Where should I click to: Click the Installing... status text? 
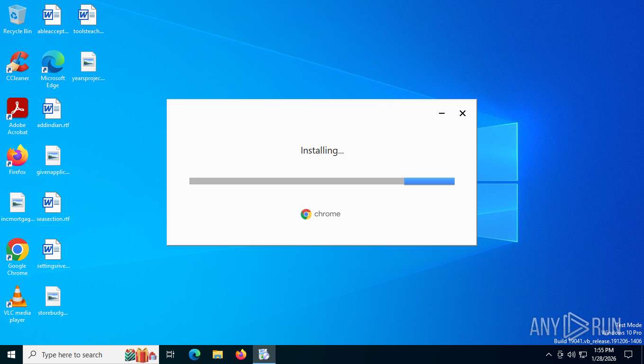322,151
